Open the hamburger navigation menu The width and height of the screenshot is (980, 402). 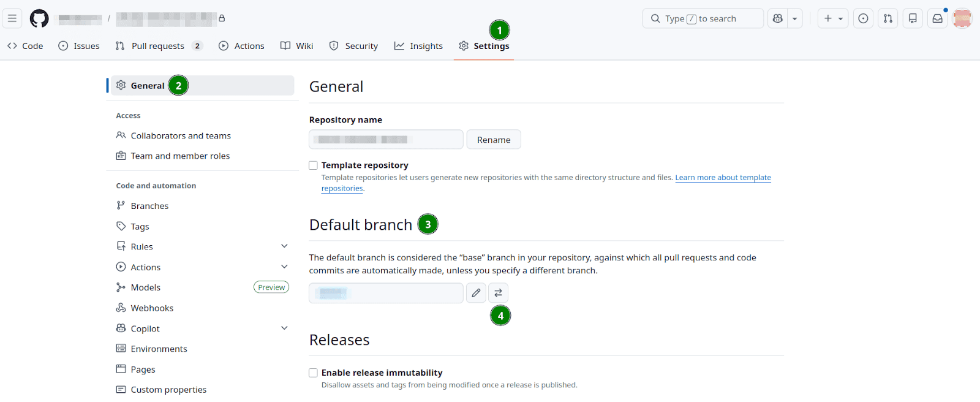12,18
